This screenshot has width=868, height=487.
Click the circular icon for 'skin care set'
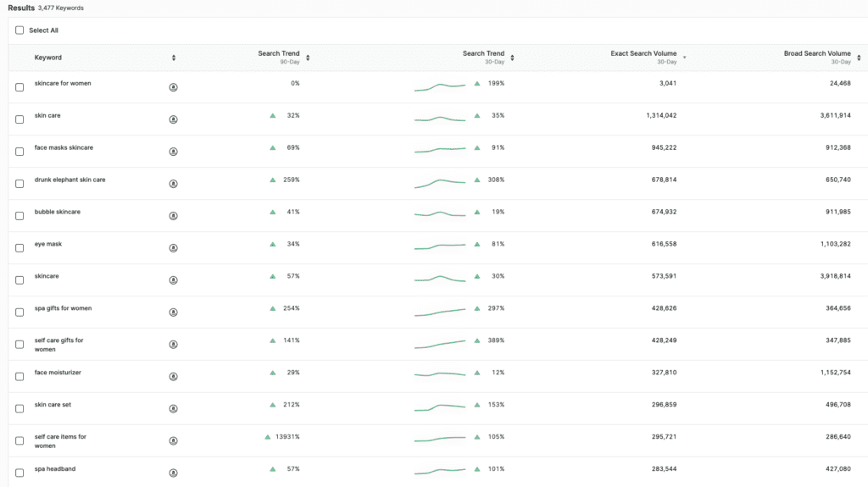(x=173, y=408)
